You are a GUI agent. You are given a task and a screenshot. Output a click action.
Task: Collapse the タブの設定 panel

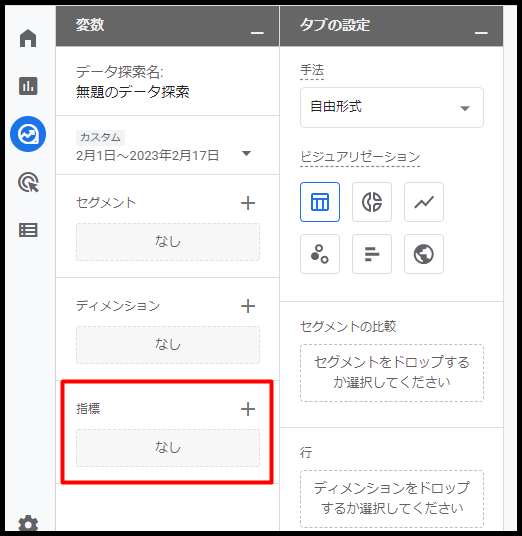coord(481,33)
